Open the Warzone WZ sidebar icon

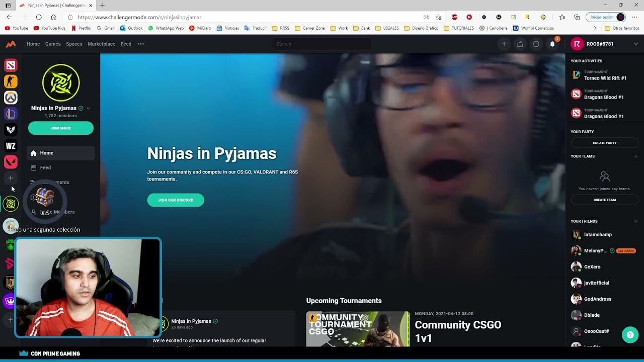click(11, 146)
